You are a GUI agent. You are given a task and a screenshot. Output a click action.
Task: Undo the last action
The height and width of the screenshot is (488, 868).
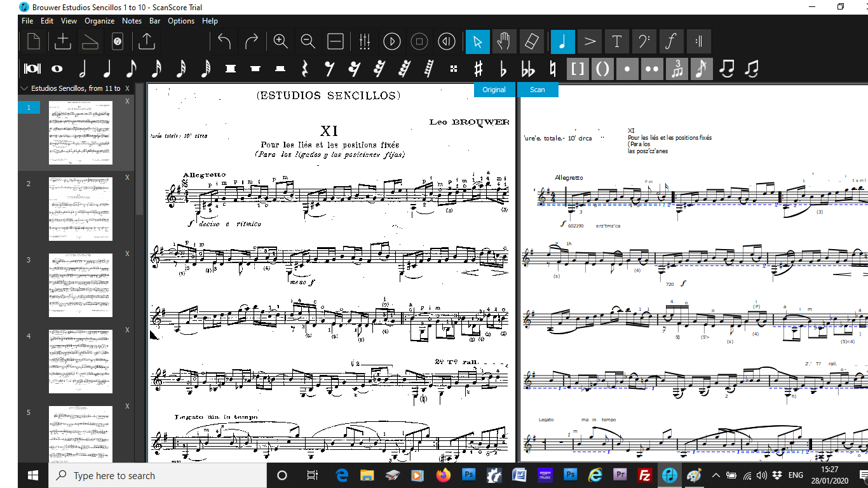pyautogui.click(x=224, y=42)
